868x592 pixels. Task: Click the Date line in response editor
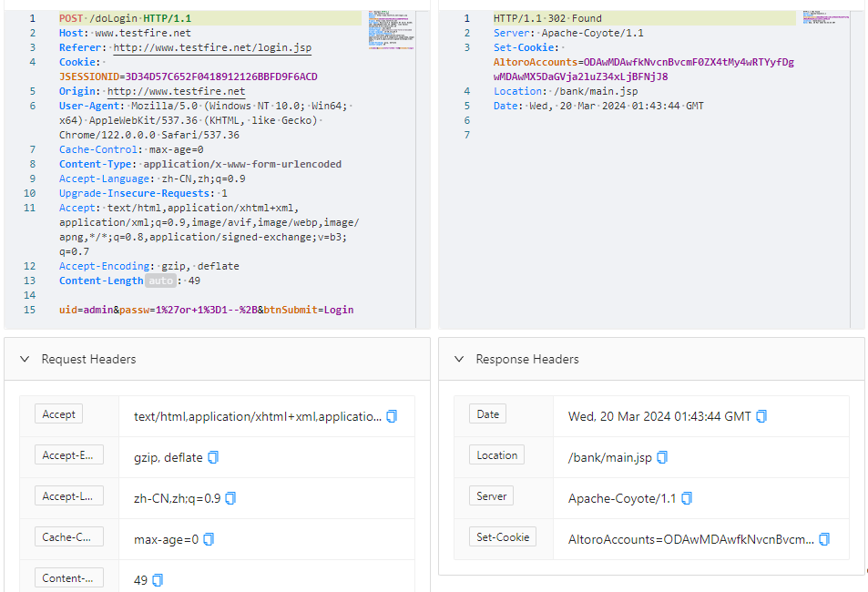coord(598,106)
